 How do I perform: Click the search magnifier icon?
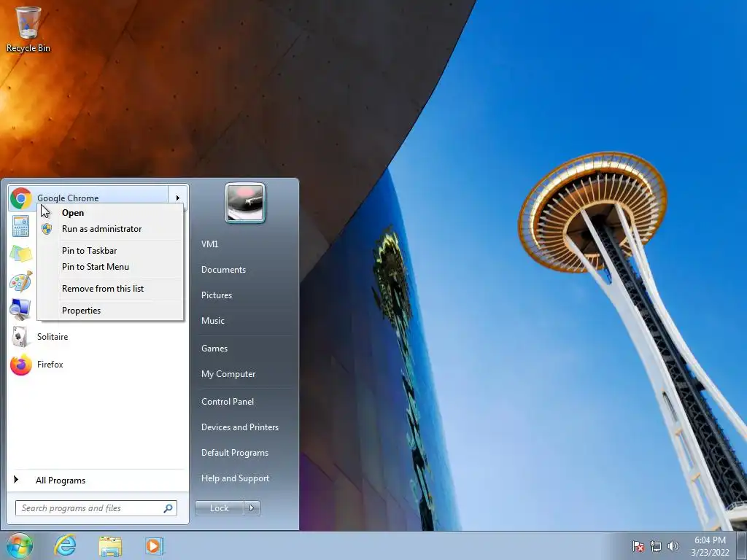coord(169,508)
